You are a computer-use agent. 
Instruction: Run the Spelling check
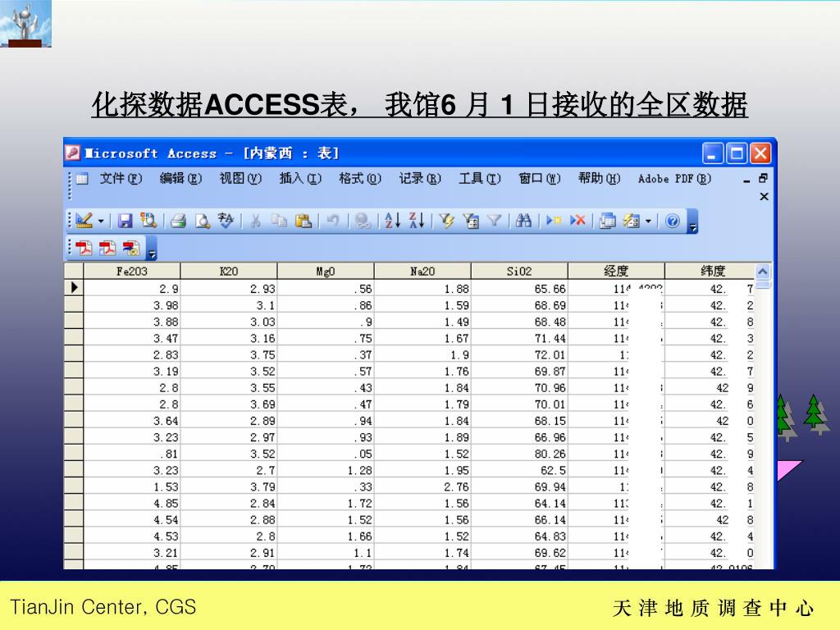[226, 221]
